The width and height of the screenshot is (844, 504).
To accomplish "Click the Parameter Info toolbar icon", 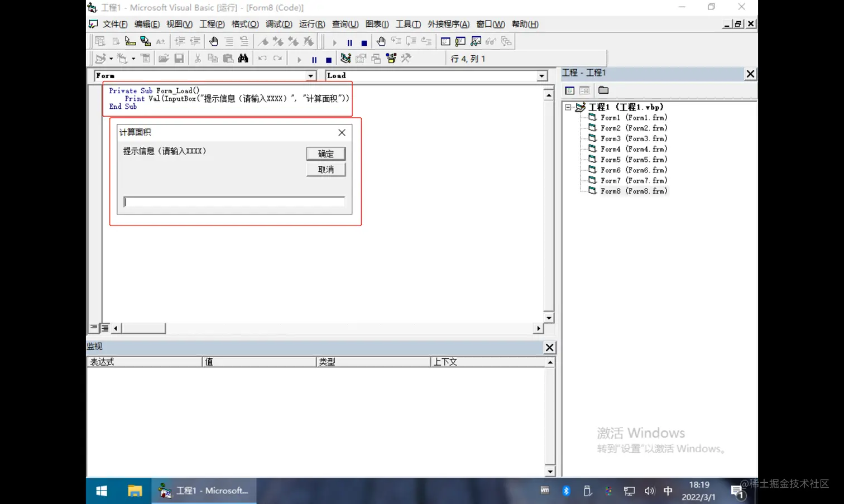I will point(145,41).
